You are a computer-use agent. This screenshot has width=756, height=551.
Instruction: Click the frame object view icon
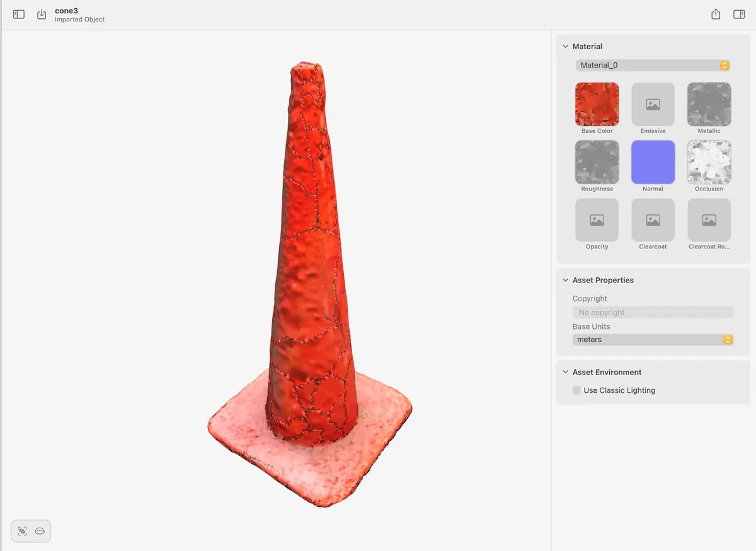tap(22, 531)
